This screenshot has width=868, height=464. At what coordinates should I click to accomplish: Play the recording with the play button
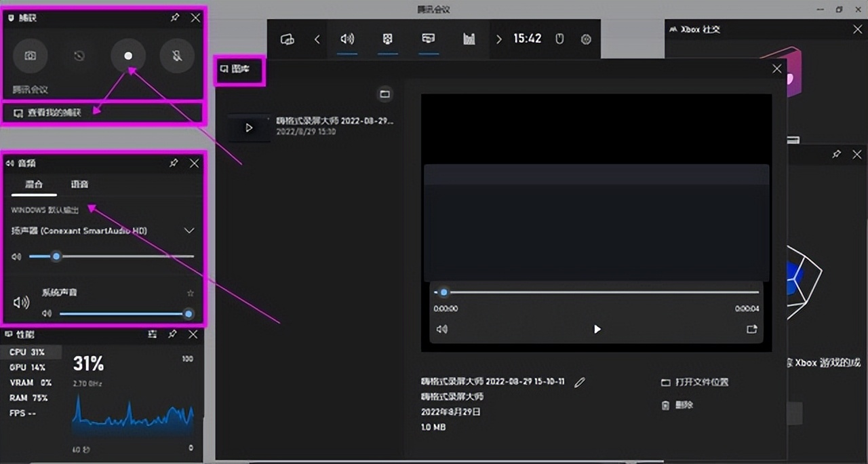[x=597, y=329]
